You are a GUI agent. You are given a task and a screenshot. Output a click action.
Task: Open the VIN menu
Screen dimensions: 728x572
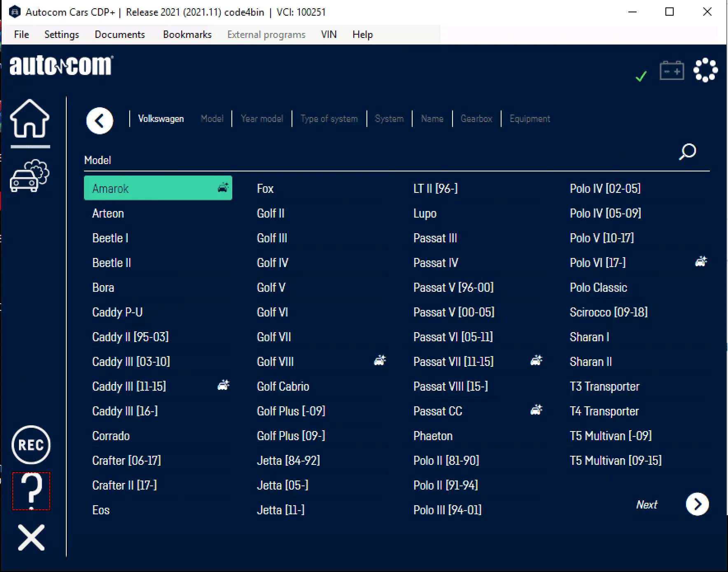[x=329, y=35]
